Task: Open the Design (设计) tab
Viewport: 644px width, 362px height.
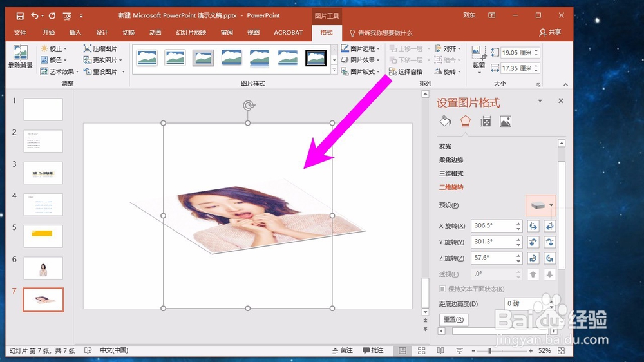Action: [x=102, y=32]
